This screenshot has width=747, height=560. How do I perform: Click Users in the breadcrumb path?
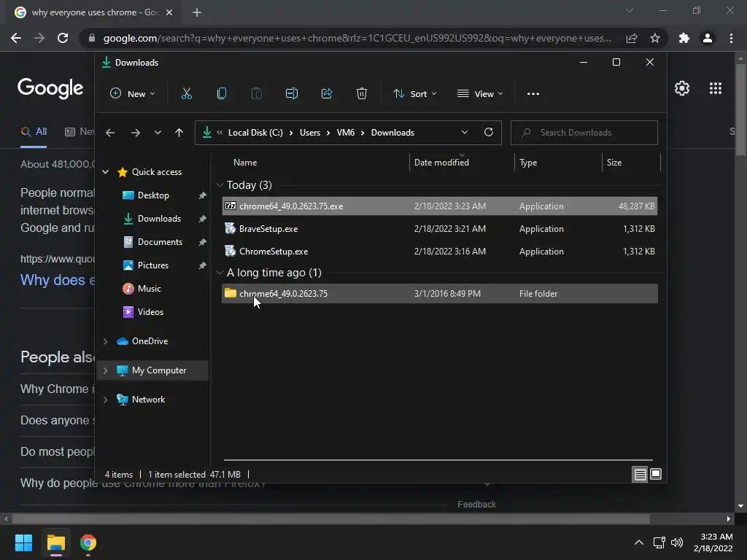(309, 133)
